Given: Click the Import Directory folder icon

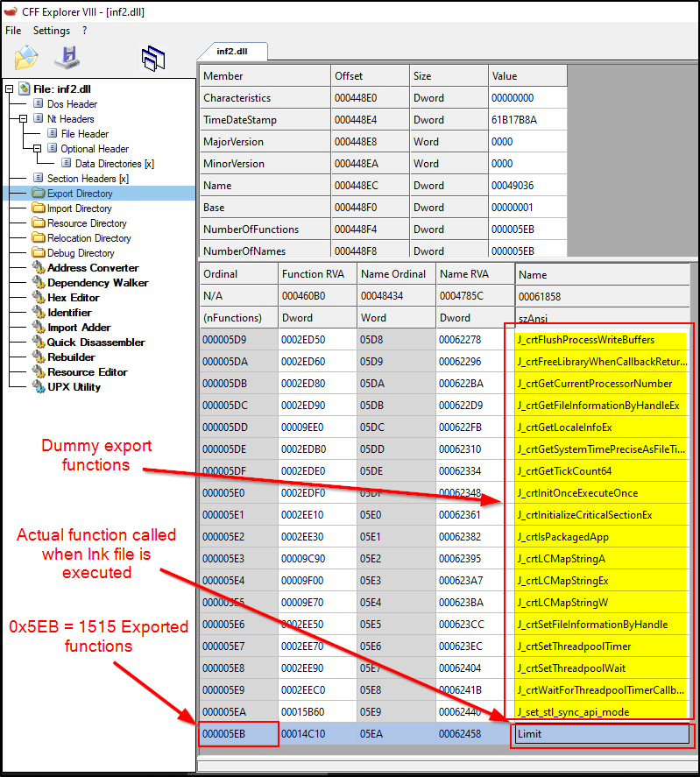Looking at the screenshot, I should point(39,207).
